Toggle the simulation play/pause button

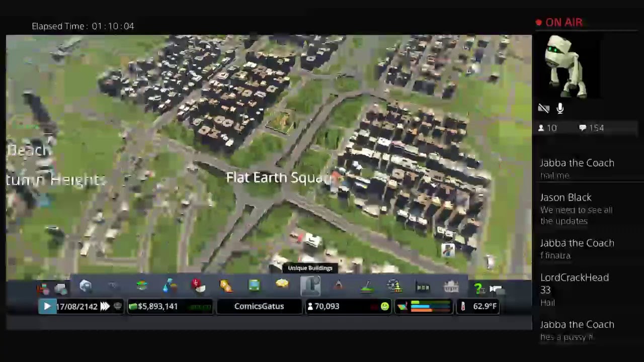point(47,306)
